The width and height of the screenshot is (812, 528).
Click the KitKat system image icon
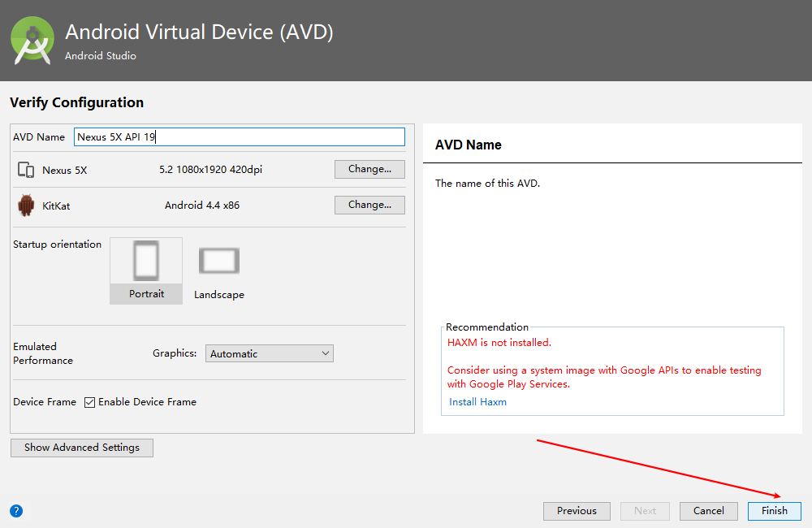coord(26,206)
